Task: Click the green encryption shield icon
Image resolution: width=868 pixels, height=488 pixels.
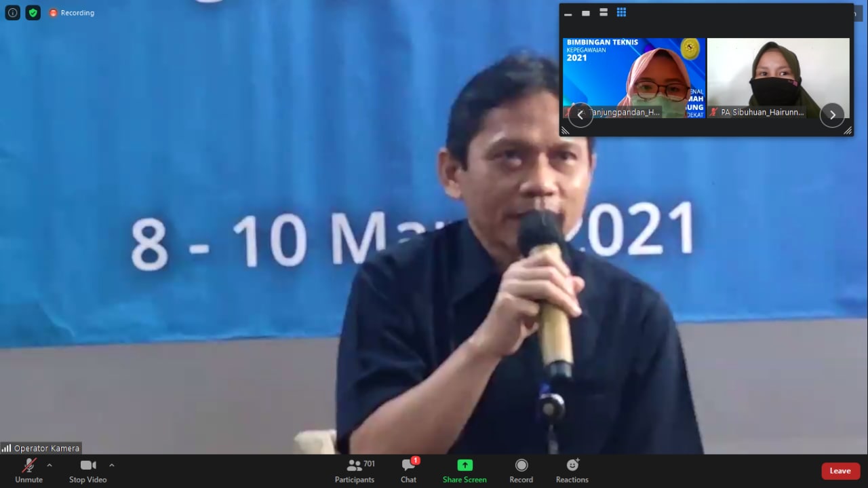Action: (x=33, y=12)
